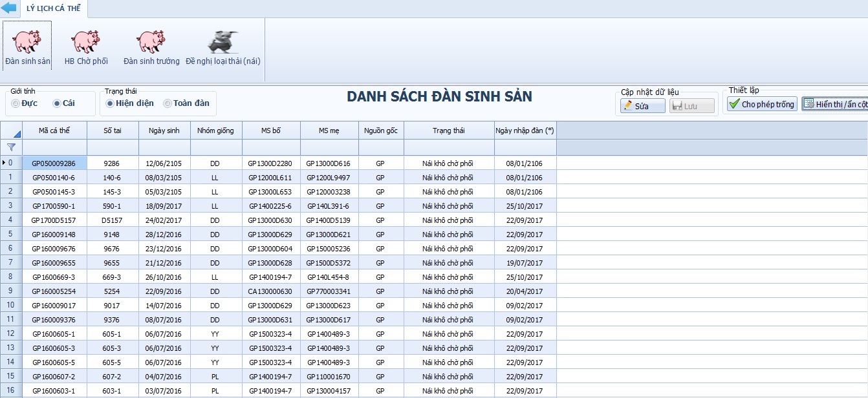Open Đàn sinh sản pig icon

point(27,42)
